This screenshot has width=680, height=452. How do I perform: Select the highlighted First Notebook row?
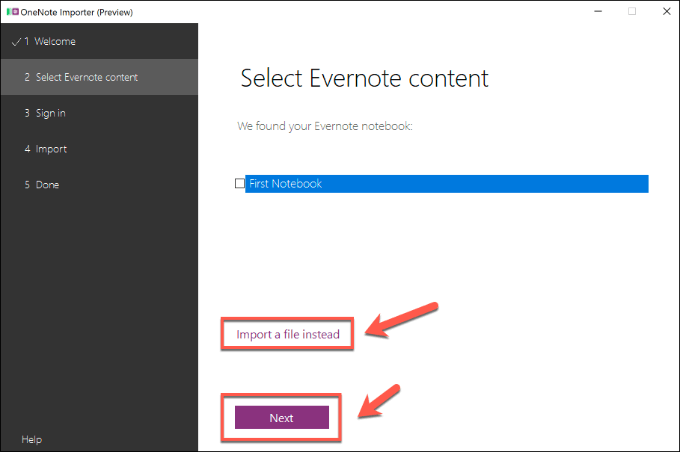446,184
